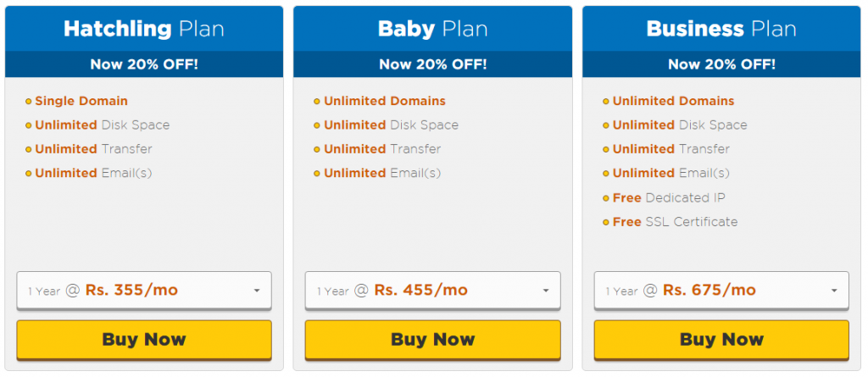This screenshot has height=377, width=868.
Task: Open the Rs. 355/mo billing term dropdown
Action: click(x=144, y=290)
